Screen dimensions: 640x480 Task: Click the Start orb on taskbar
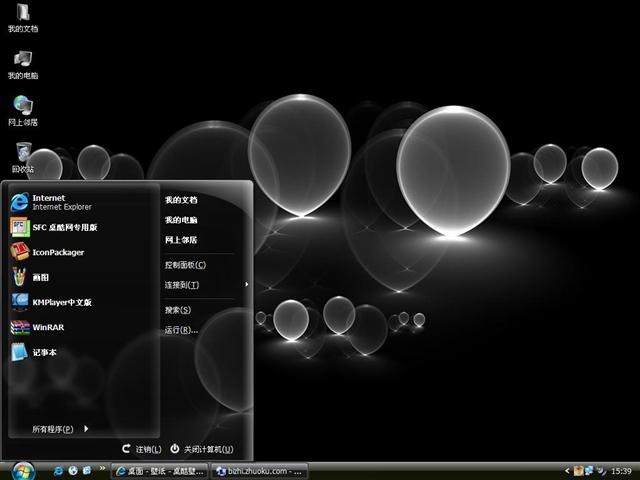pos(22,470)
